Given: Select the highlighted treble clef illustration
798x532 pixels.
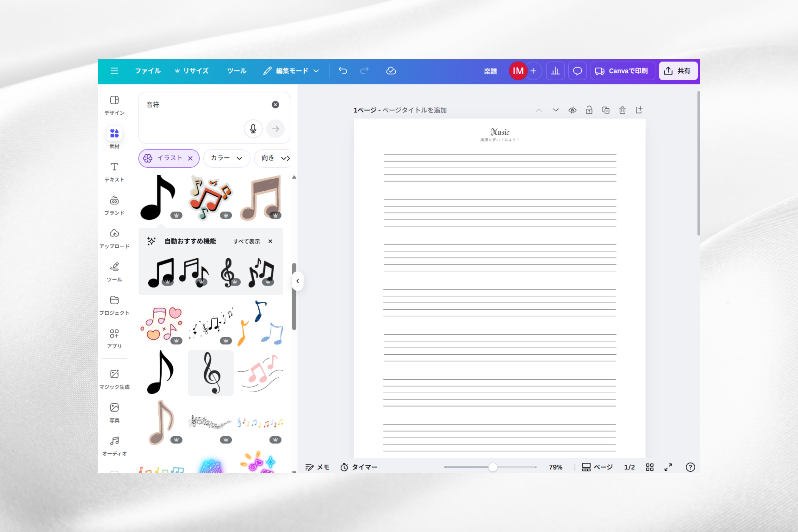Looking at the screenshot, I should [x=211, y=372].
